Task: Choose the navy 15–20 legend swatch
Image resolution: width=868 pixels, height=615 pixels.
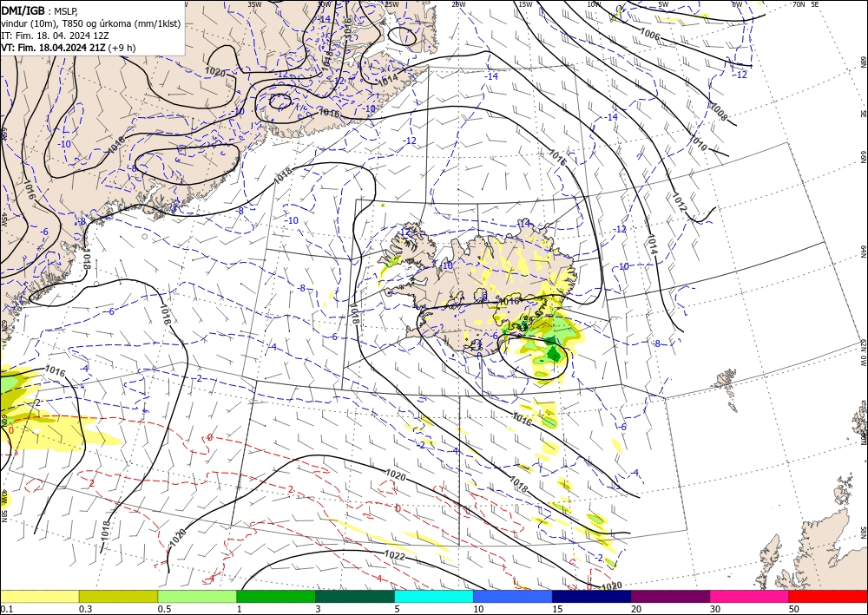Action: (592, 596)
